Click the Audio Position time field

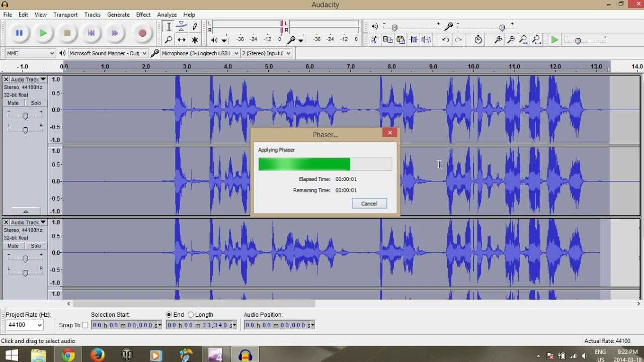[x=280, y=325]
